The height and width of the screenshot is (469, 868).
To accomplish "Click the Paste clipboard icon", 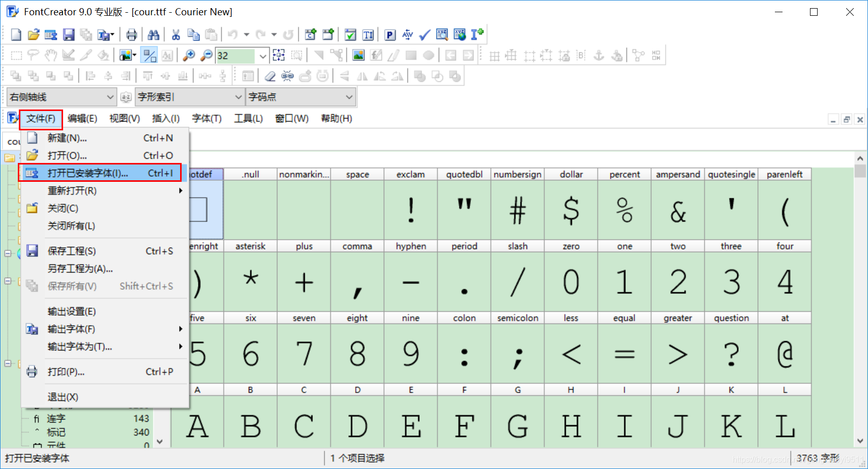I will point(211,35).
